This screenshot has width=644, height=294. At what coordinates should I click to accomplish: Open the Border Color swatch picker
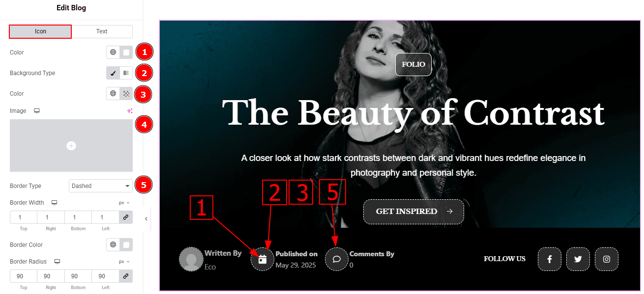(126, 244)
